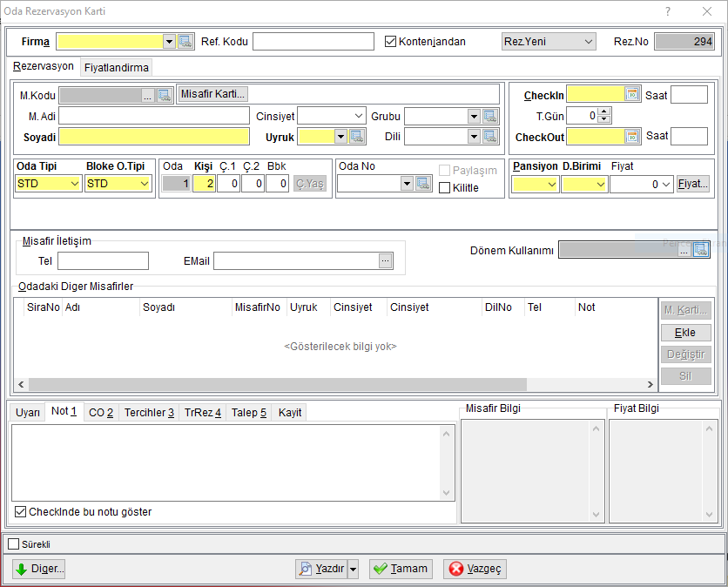Open the CheckIn calendar picker
The width and height of the screenshot is (728, 587).
pos(632,94)
